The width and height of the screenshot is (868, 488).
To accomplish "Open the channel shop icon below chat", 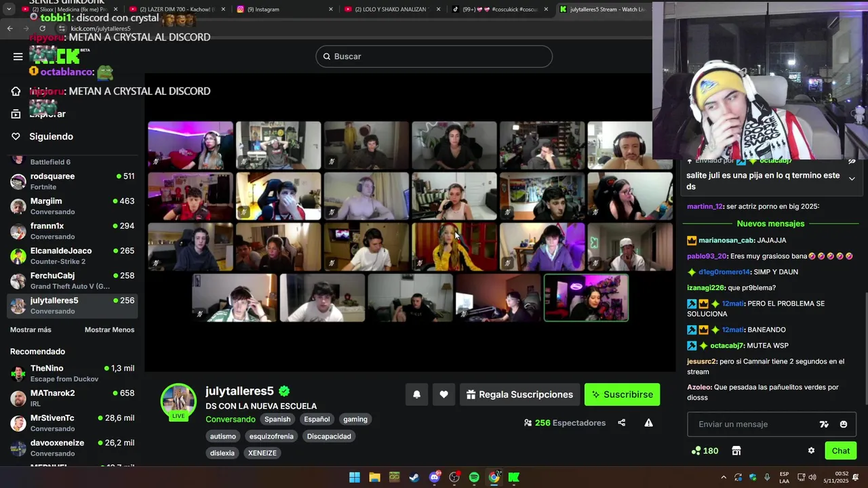I will click(736, 451).
